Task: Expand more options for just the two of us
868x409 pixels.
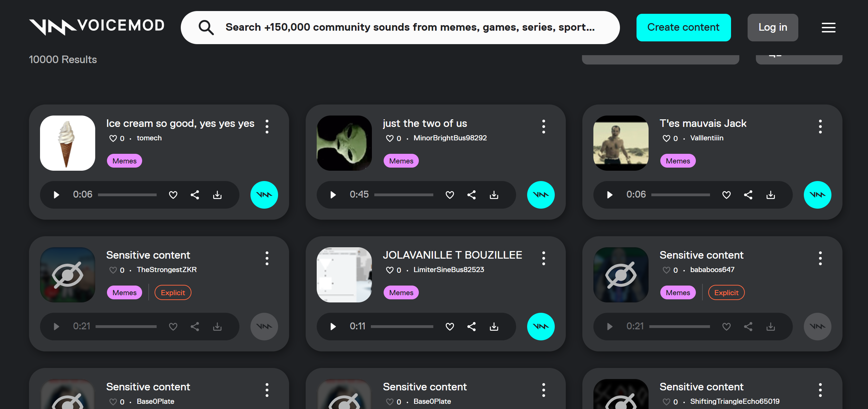Action: click(x=544, y=127)
